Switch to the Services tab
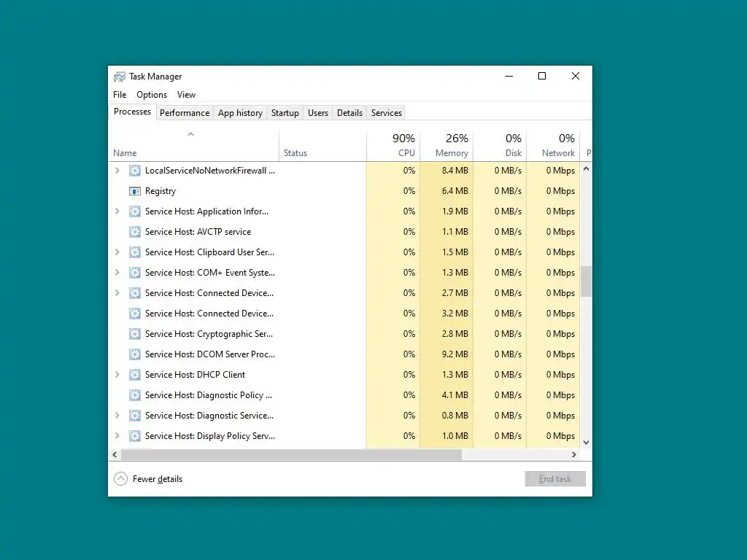The height and width of the screenshot is (560, 747). 387,113
